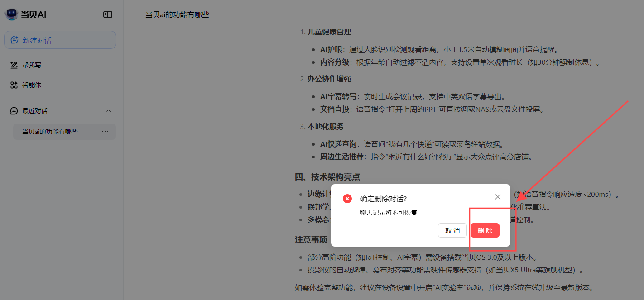Click the 当贝ai的功能有哪些 page title
Image resolution: width=644 pixels, height=300 pixels.
coord(177,15)
